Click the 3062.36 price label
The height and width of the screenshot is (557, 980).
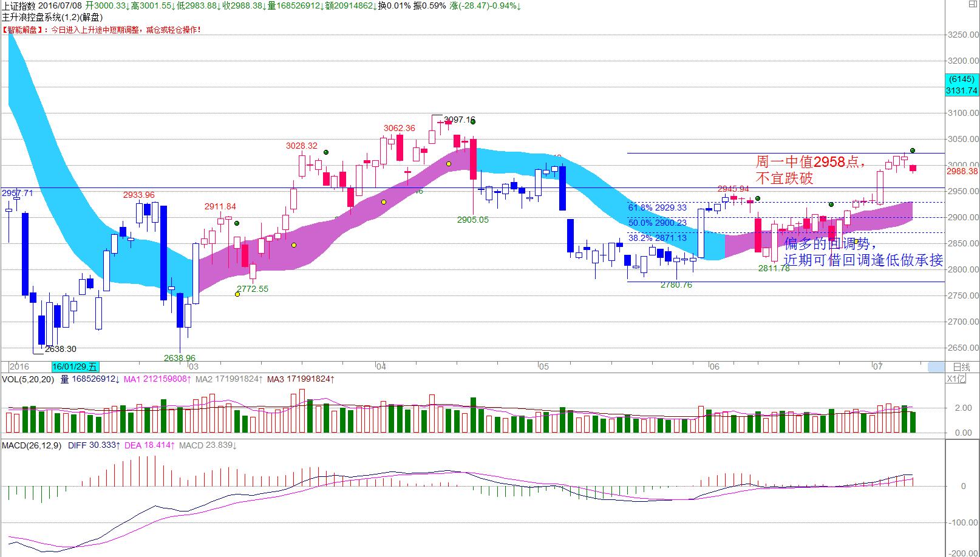coord(400,128)
